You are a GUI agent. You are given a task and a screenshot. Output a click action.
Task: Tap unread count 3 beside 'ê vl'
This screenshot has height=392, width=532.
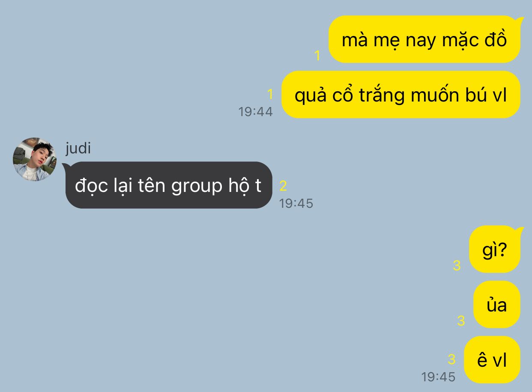[451, 359]
